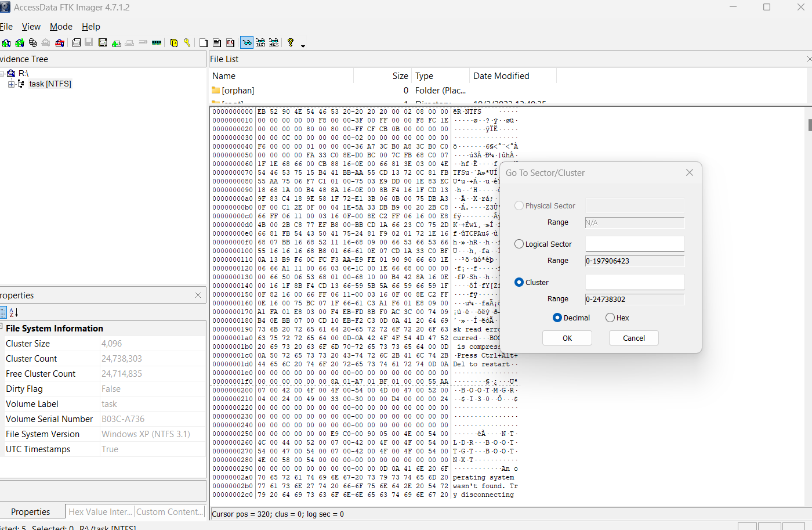
Task: Sort file list by Size column
Action: [x=382, y=76]
